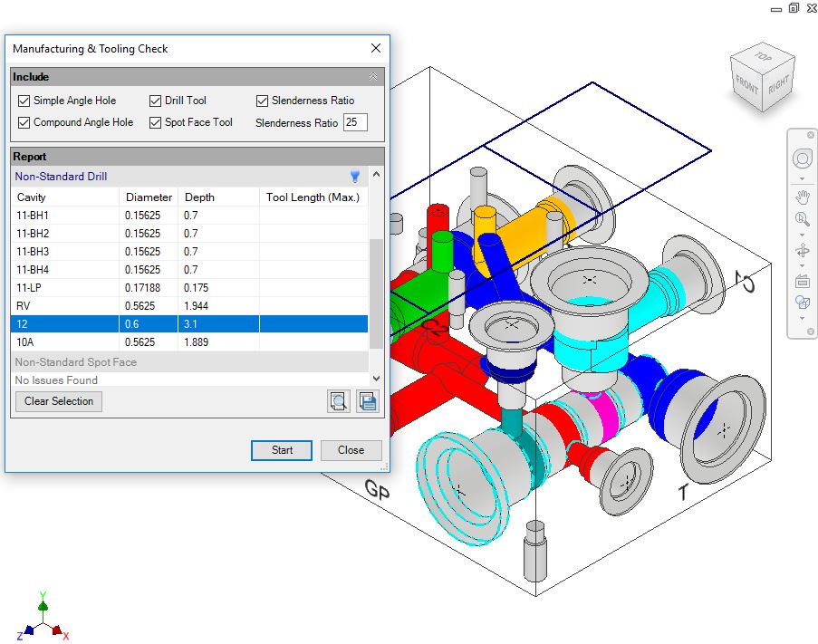
Task: Toggle the Compound Angle Hole checkbox
Action: (24, 122)
